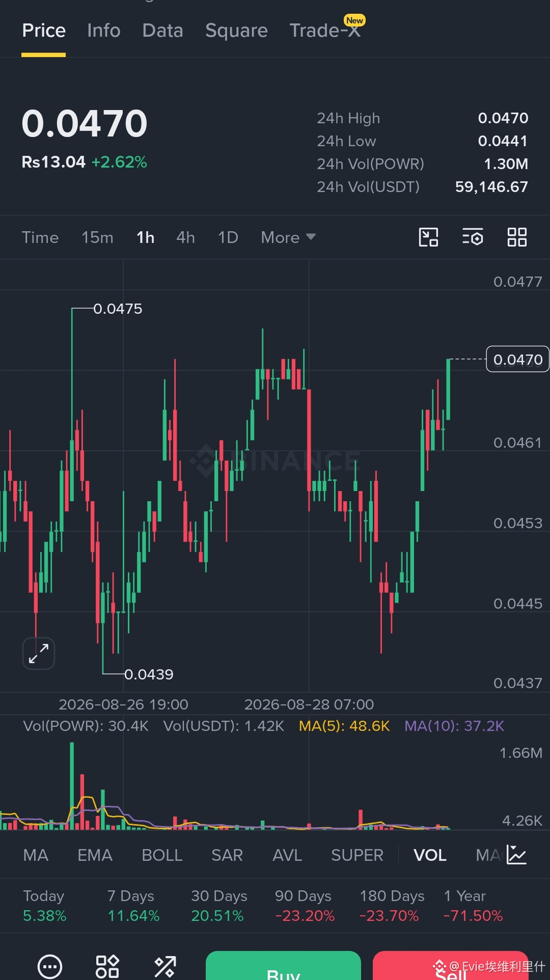The image size is (550, 980).
Task: Toggle the SUPER indicator
Action: pyautogui.click(x=357, y=855)
